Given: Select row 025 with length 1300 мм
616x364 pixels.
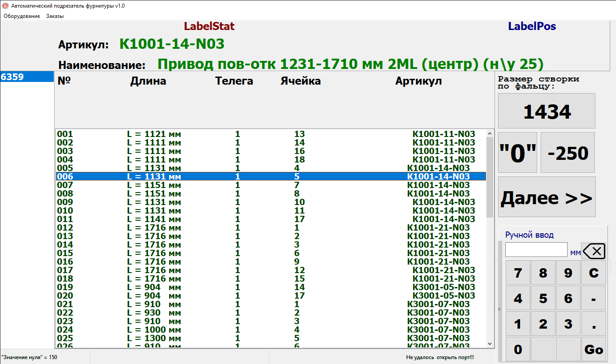Looking at the screenshot, I should [271, 338].
